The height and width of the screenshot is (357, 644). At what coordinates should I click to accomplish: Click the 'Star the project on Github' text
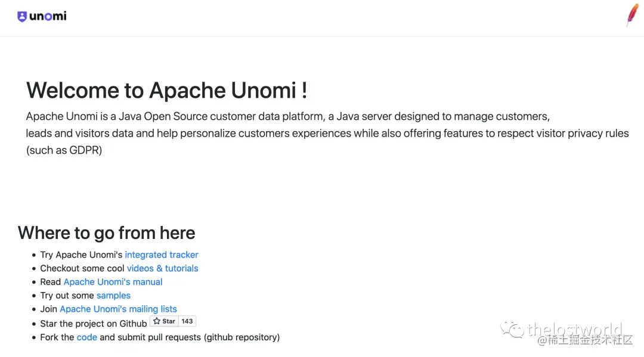click(x=94, y=324)
